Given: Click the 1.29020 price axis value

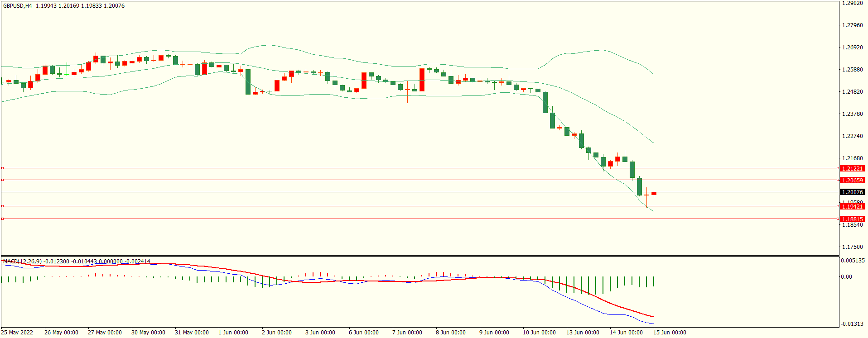Looking at the screenshot, I should (852, 3).
